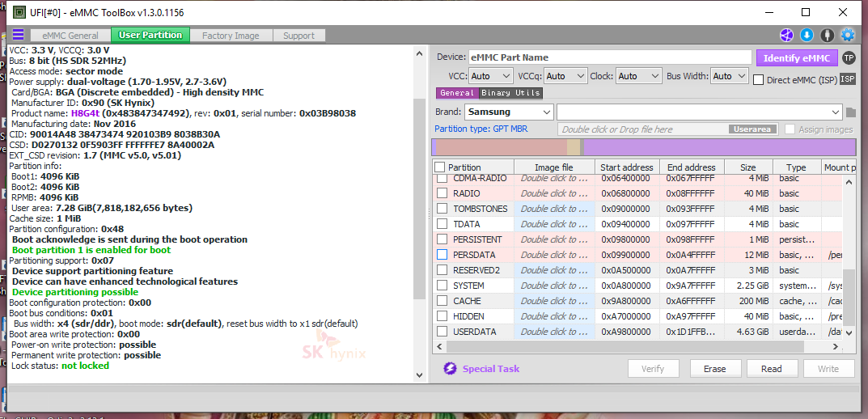Open the VCC voltage dropdown
The height and width of the screenshot is (419, 868).
click(491, 76)
